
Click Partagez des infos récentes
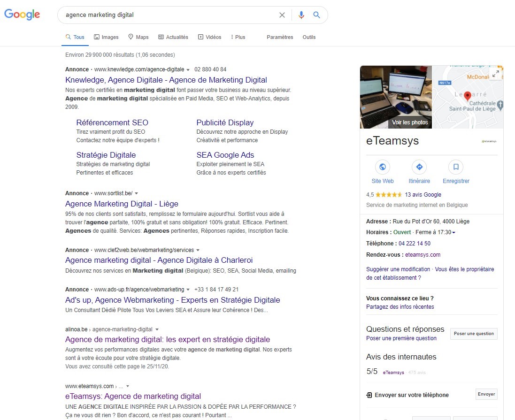point(400,307)
